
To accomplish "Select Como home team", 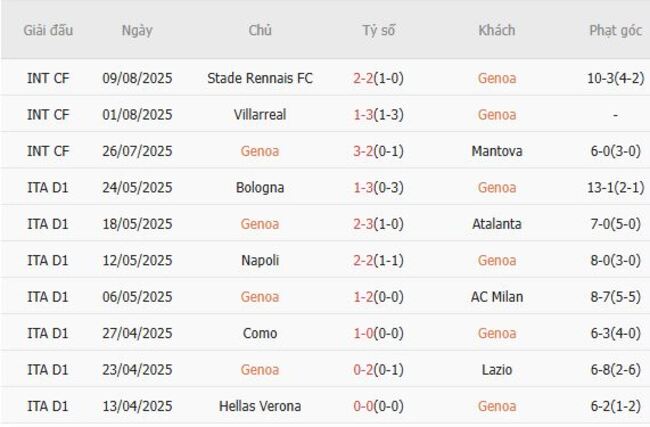I will click(260, 333).
